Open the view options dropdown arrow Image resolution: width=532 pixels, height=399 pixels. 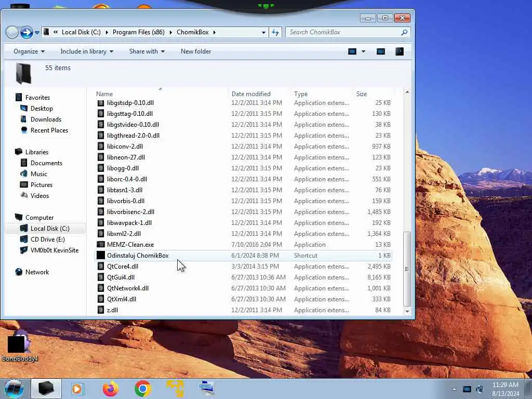click(363, 51)
